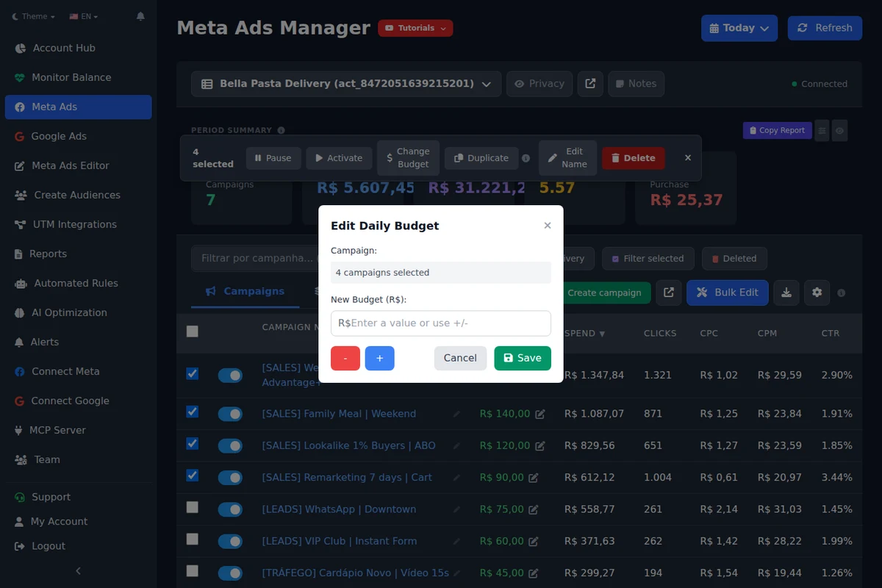Open external link icon beside Create campaign
Image resolution: width=882 pixels, height=588 pixels.
(669, 293)
